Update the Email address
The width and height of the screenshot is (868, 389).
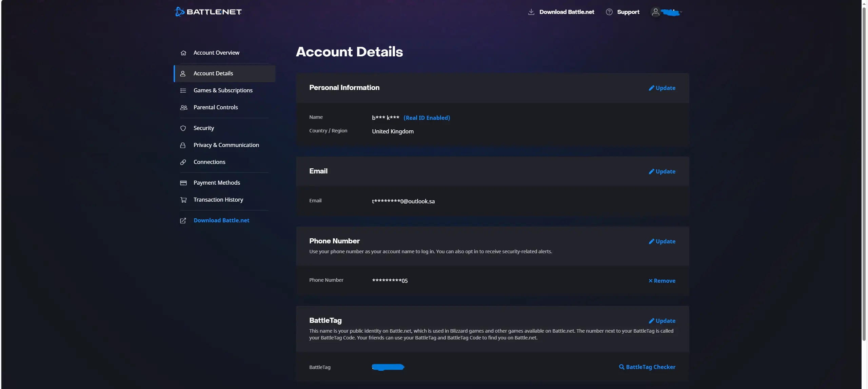[662, 171]
